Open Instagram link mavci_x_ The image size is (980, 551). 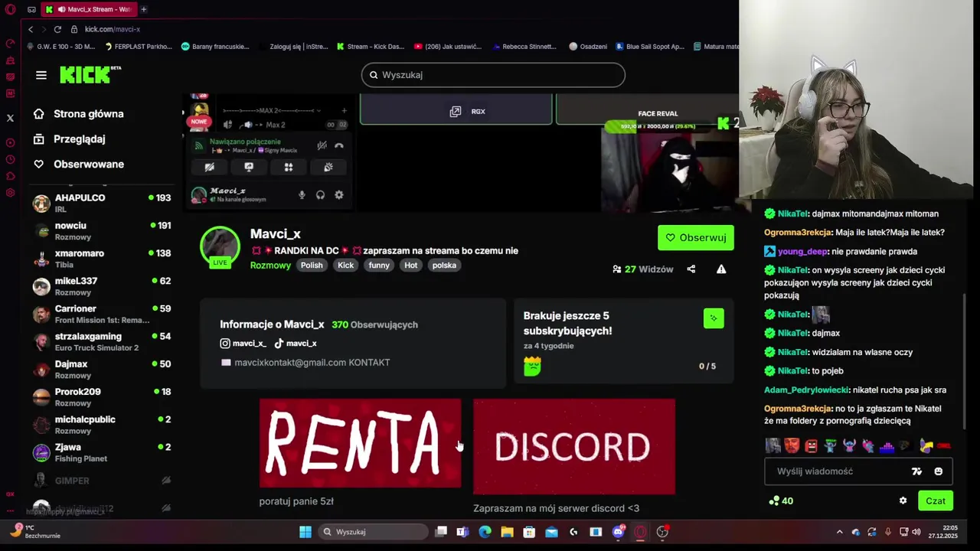coord(243,344)
